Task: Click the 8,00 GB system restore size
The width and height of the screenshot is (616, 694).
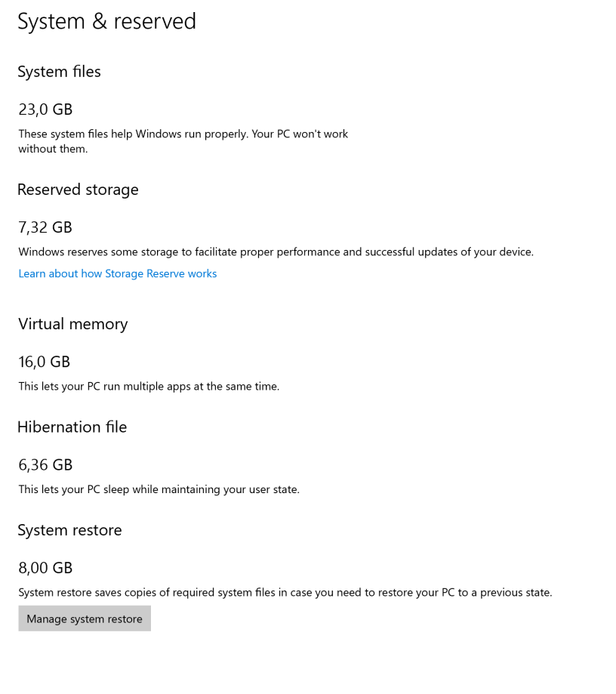Action: (45, 568)
